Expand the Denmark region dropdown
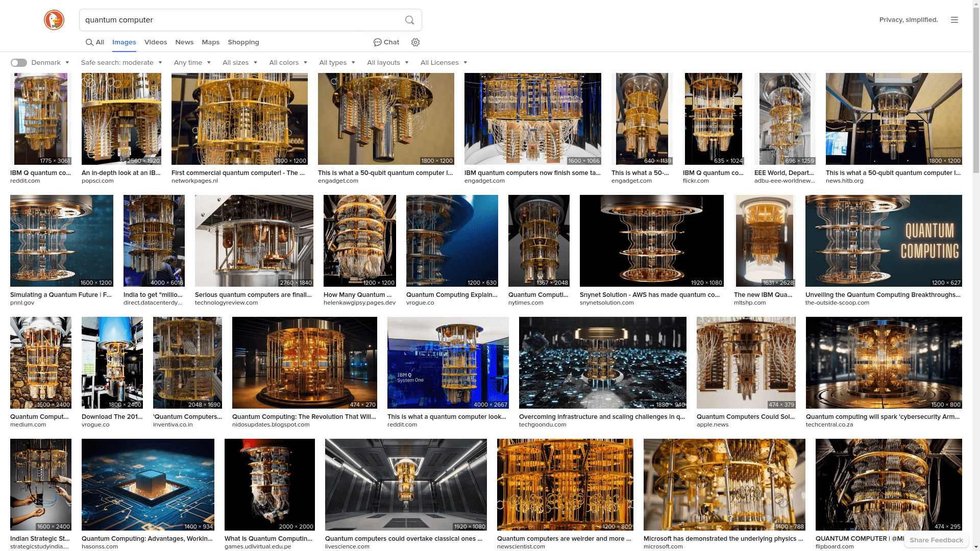 (51, 63)
